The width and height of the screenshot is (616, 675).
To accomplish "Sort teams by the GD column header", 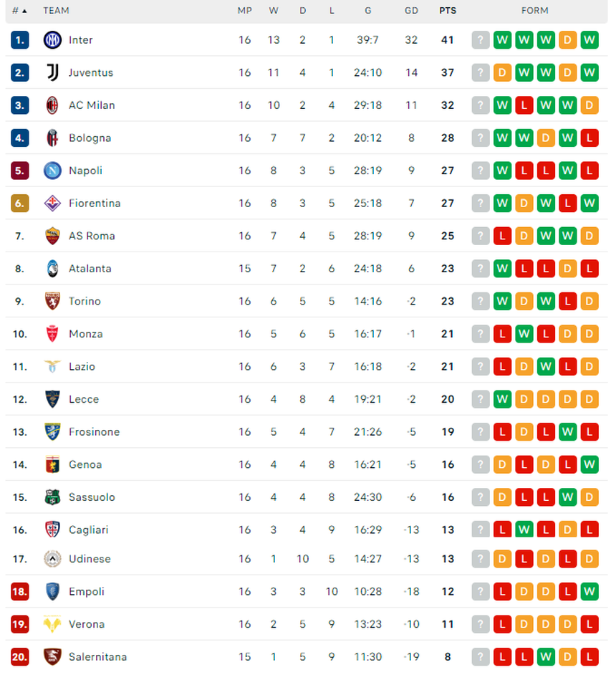I will click(411, 11).
